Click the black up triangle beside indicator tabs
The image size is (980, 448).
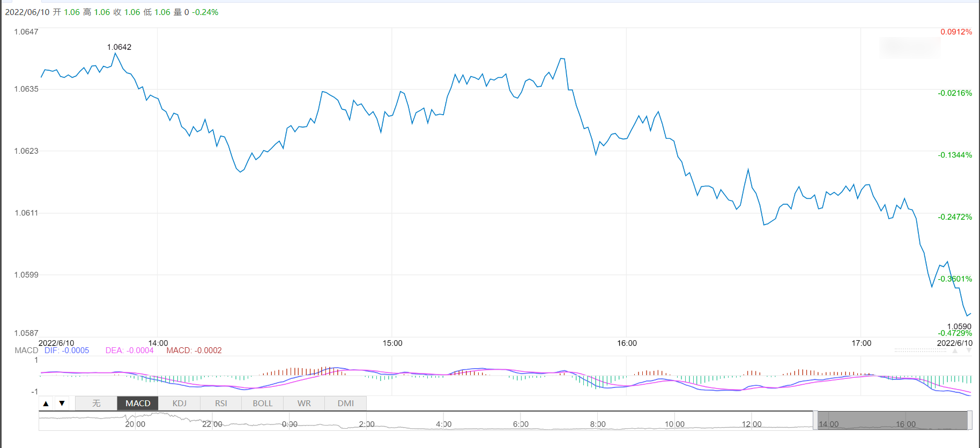coord(46,404)
